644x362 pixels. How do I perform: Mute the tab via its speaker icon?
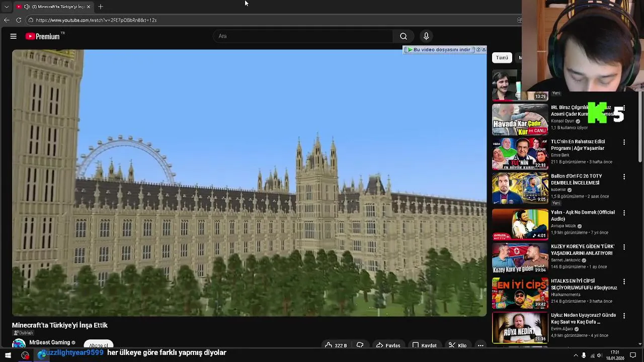27,7
